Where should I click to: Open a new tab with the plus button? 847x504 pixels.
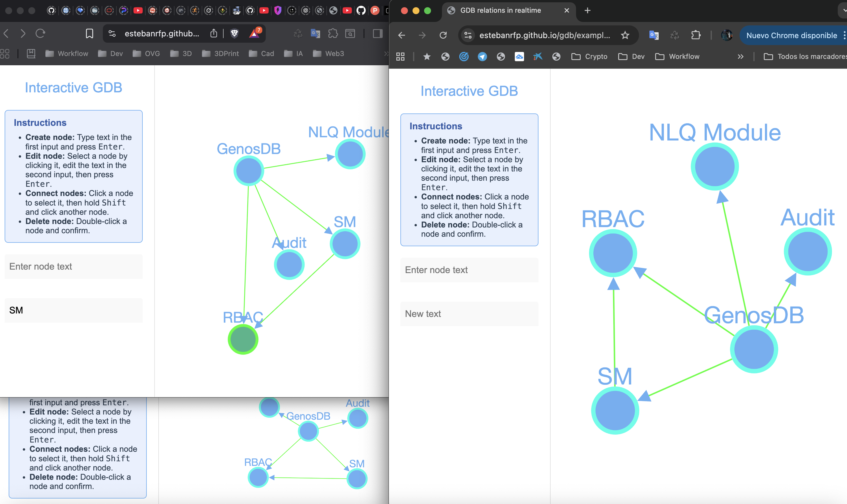tap(587, 10)
